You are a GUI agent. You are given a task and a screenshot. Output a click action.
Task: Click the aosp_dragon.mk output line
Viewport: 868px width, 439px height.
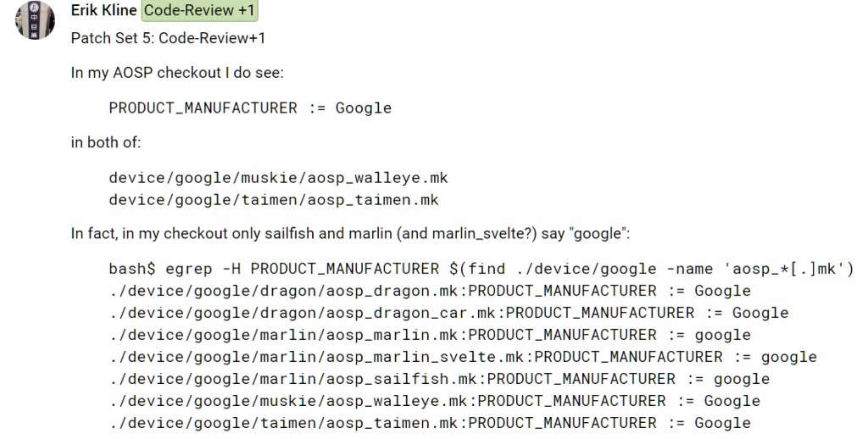click(x=430, y=291)
